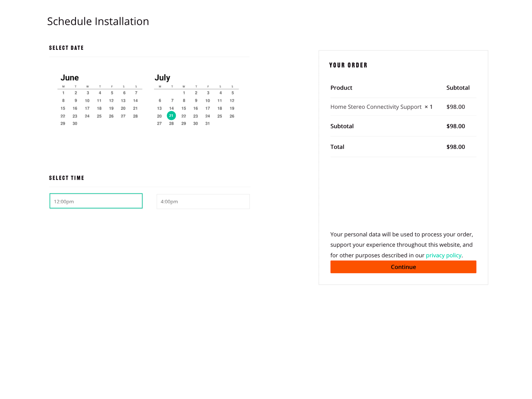Pick July 23 date
This screenshot has width=532, height=399.
[x=196, y=116]
